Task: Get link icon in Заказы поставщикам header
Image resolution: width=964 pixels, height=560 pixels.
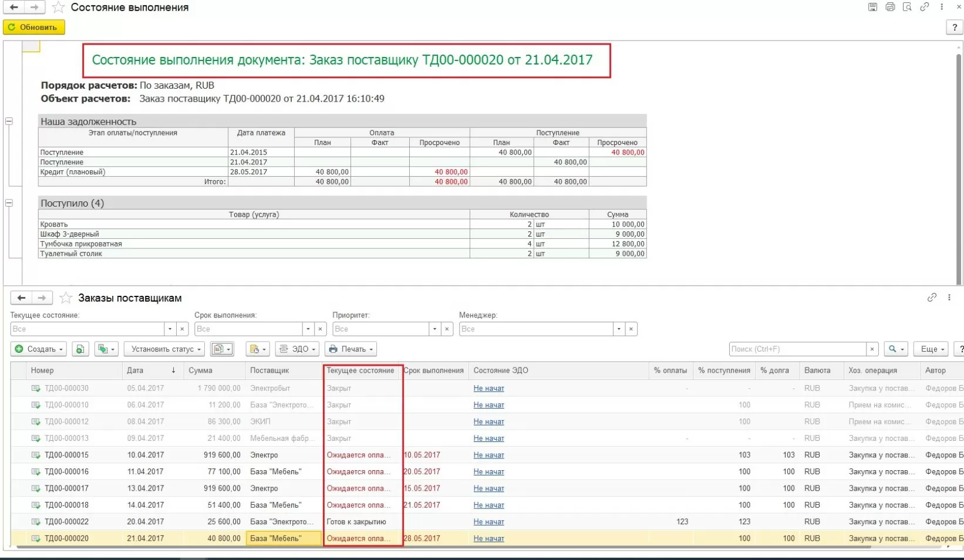Action: [x=932, y=298]
